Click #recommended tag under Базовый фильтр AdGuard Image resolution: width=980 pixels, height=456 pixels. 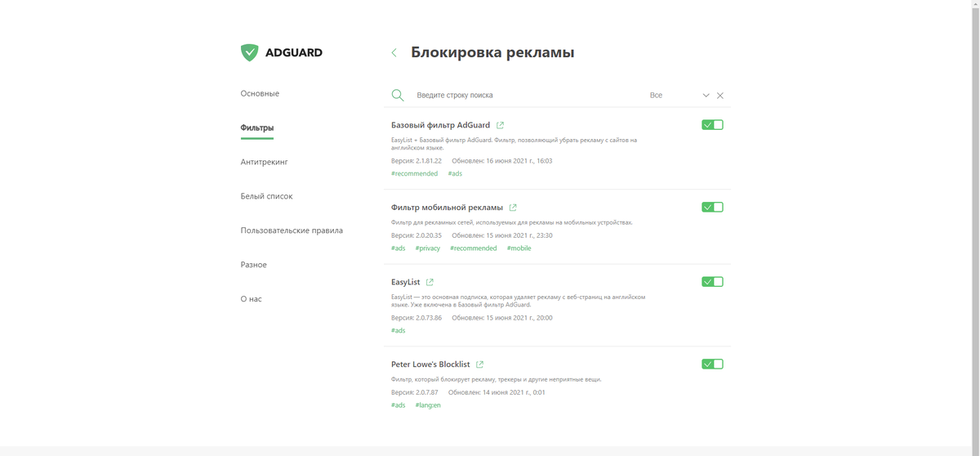pyautogui.click(x=414, y=173)
